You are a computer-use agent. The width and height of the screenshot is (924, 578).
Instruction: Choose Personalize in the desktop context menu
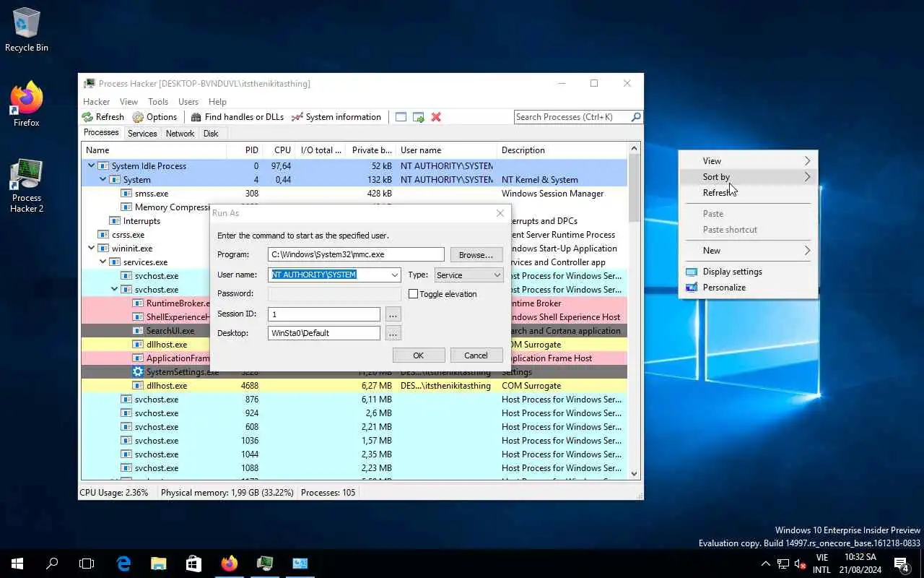pos(748,288)
